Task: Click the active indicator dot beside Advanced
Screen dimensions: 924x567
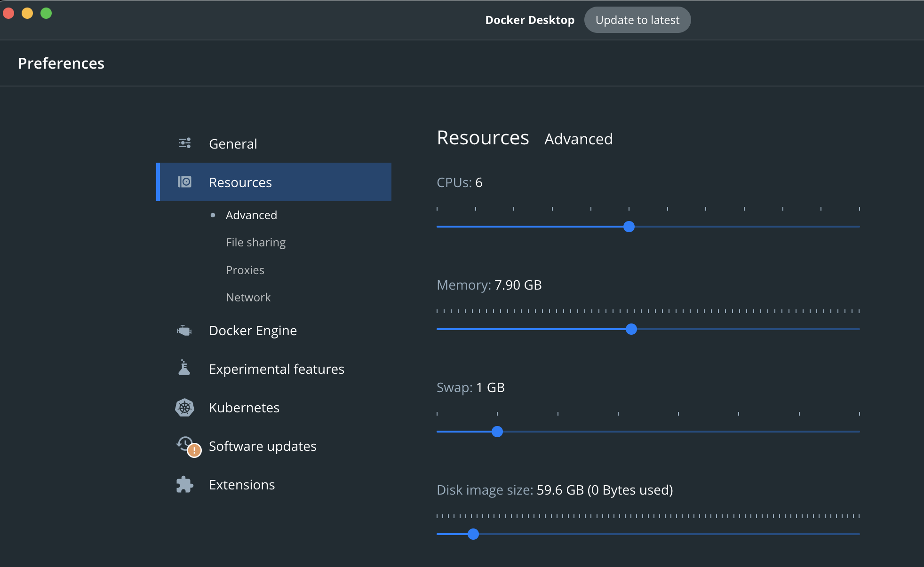Action: pyautogui.click(x=213, y=215)
